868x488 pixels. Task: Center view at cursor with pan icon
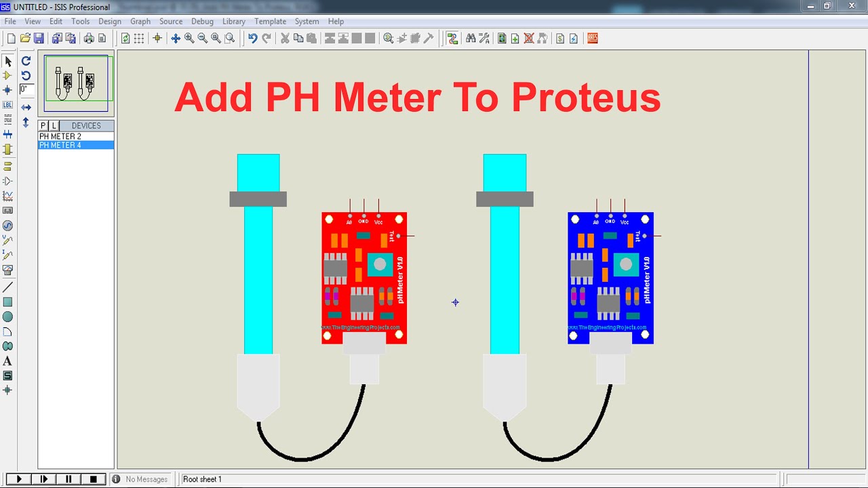(x=175, y=39)
